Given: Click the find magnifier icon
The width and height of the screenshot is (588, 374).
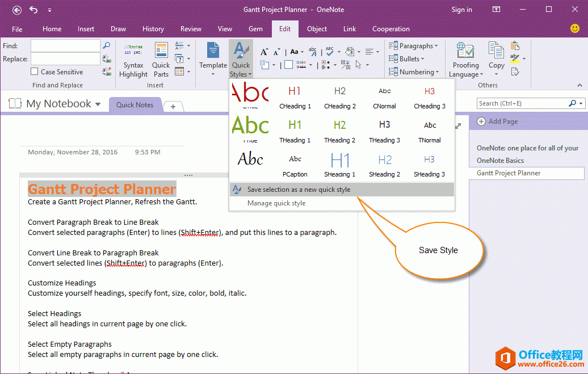Looking at the screenshot, I should point(106,45).
